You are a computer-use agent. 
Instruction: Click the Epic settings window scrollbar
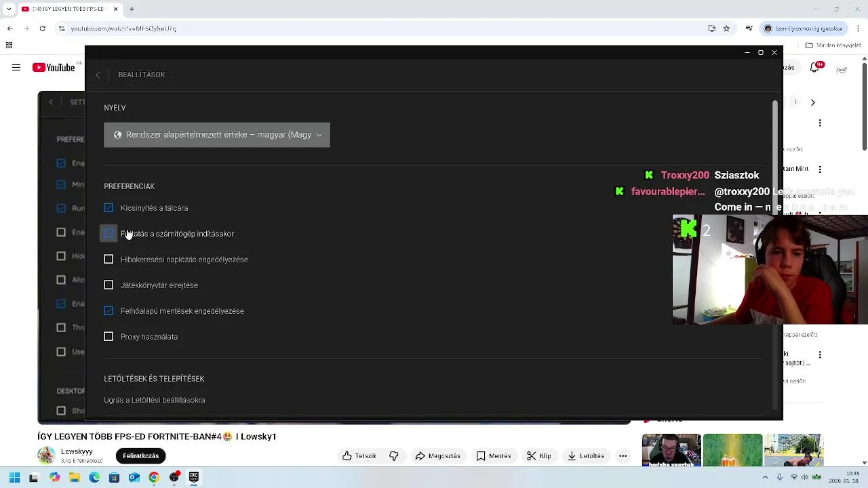click(x=774, y=255)
